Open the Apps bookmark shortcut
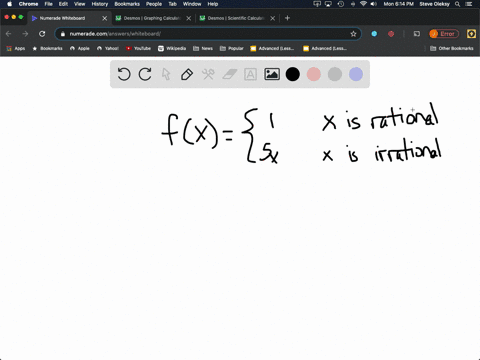The height and width of the screenshot is (360, 480). pyautogui.click(x=16, y=48)
